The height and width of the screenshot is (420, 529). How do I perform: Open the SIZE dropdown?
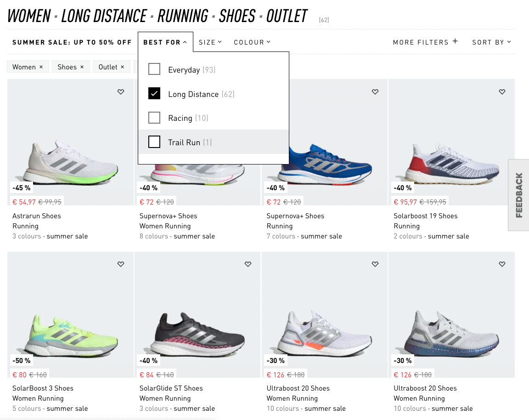[210, 42]
